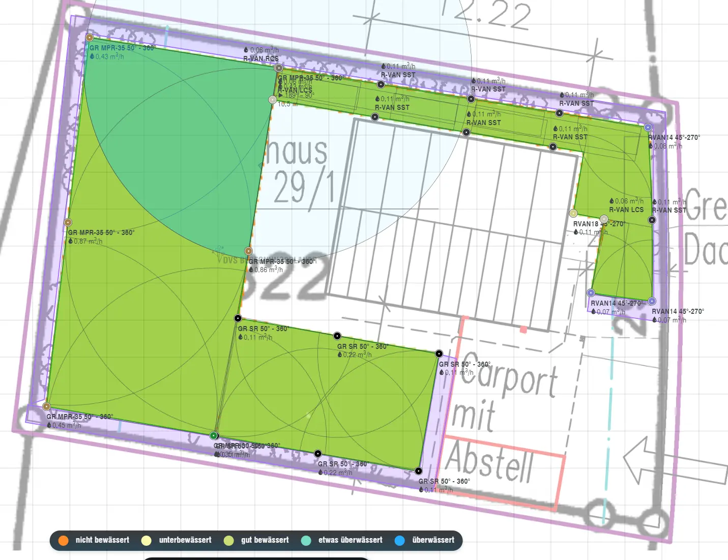This screenshot has width=728, height=560.
Task: Click the yellow 'unterbewässert' legend swatch
Action: (147, 540)
